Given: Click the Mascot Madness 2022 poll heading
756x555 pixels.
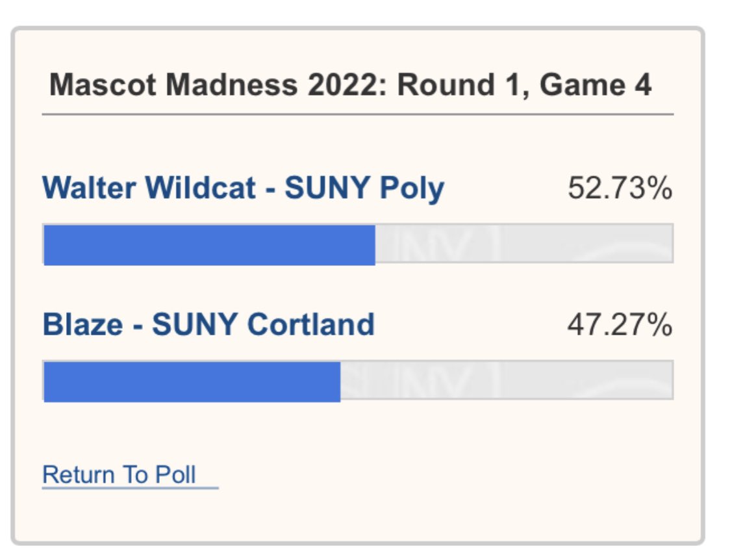Looking at the screenshot, I should tap(351, 85).
